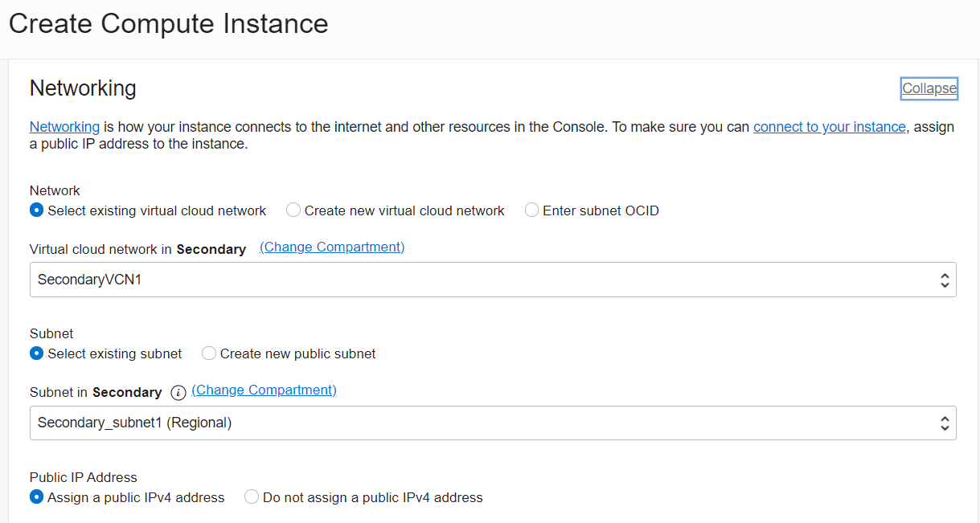Click the Create Compute Instance page title
The height and width of the screenshot is (523, 980).
[168, 24]
